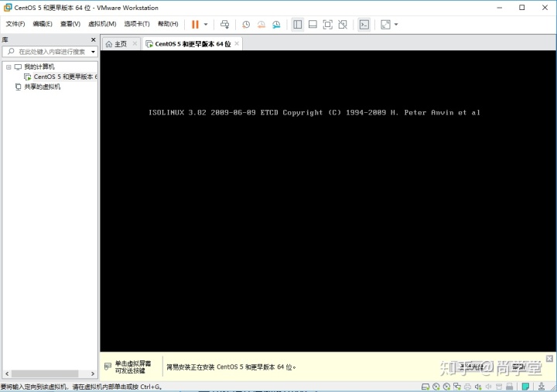557x392 pixels.
Task: Click the 简易安装正在安装 CentOS 5 message text
Action: (231, 366)
